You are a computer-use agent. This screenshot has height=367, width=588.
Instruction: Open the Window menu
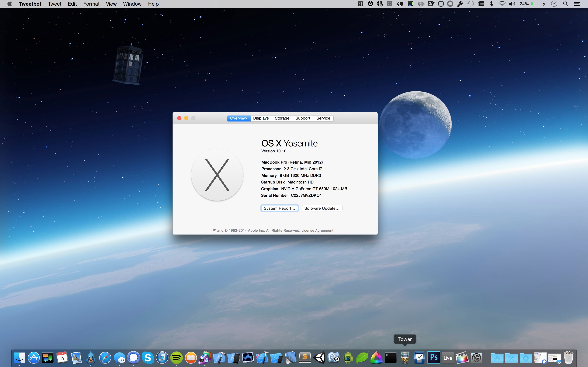coord(132,4)
